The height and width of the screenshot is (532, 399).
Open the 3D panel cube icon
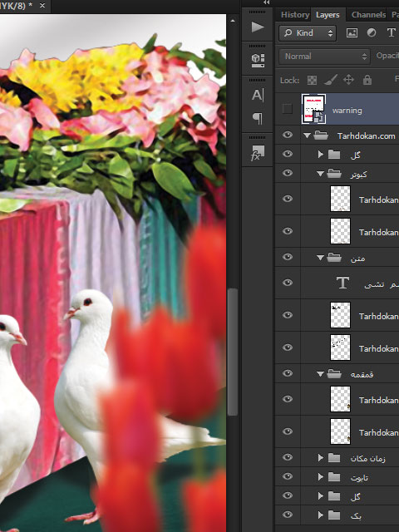[258, 61]
